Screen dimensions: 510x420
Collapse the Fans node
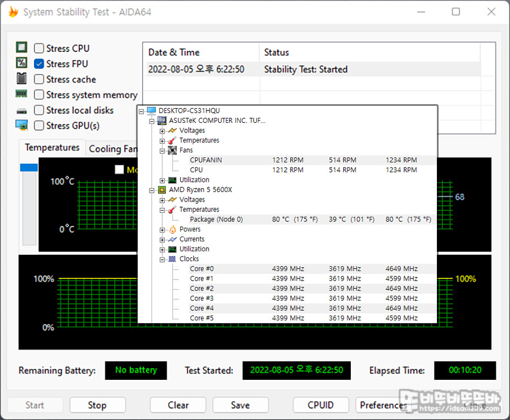click(x=162, y=151)
